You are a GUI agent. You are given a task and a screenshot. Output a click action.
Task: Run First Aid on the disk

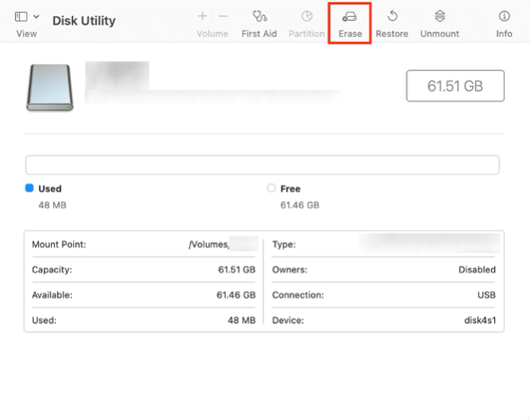(259, 24)
